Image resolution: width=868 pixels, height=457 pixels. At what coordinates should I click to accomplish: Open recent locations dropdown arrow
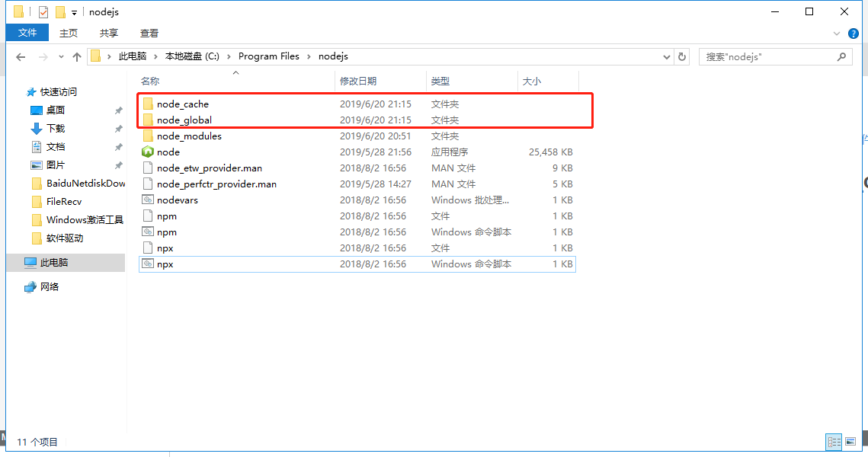pos(61,56)
